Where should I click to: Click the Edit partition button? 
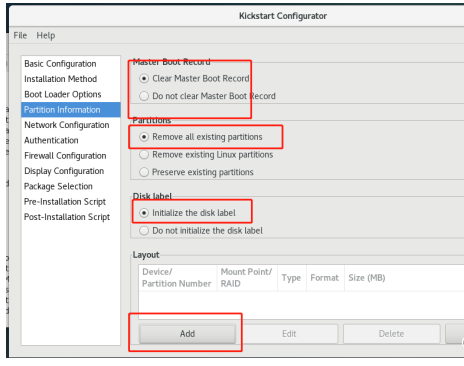(x=289, y=334)
